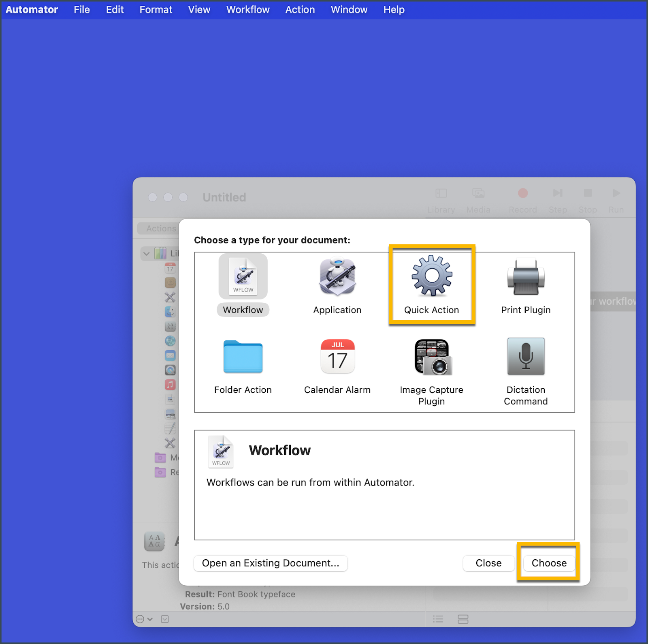648x644 pixels.
Task: Select the Calendar Alarm type
Action: point(337,367)
